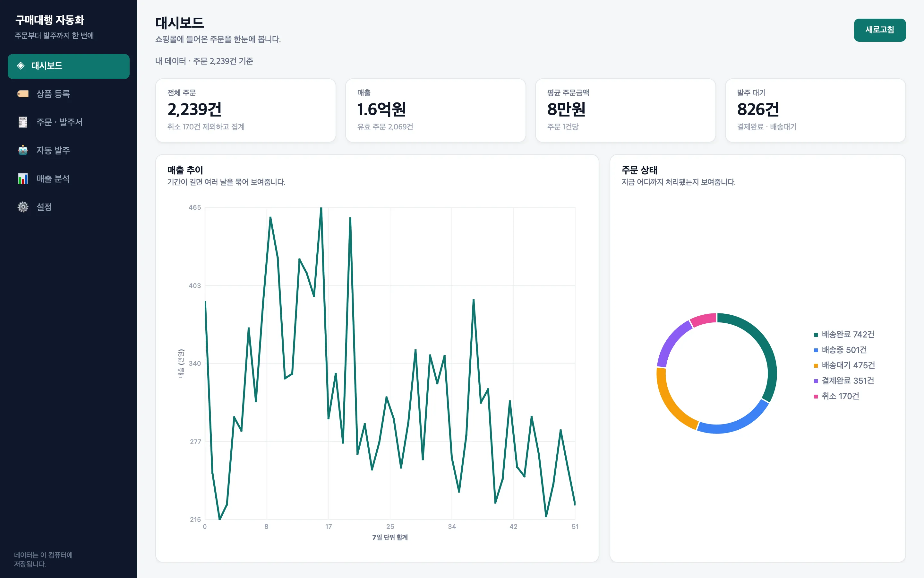Click x-axis tick label 42
This screenshot has height=578, width=924.
pyautogui.click(x=514, y=527)
